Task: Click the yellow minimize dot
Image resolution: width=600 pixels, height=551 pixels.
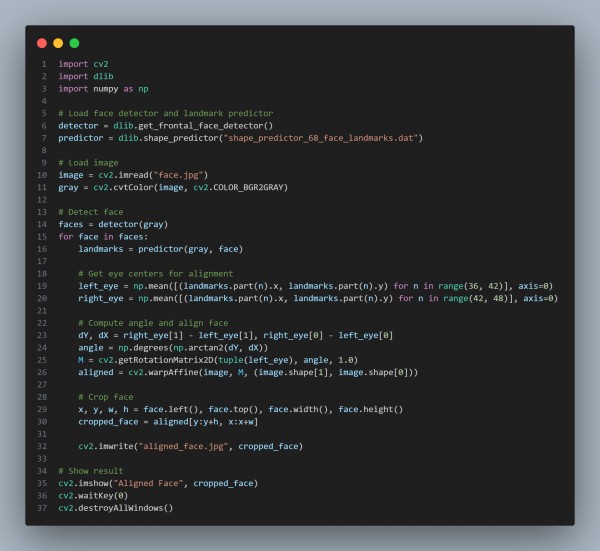Action: (58, 43)
